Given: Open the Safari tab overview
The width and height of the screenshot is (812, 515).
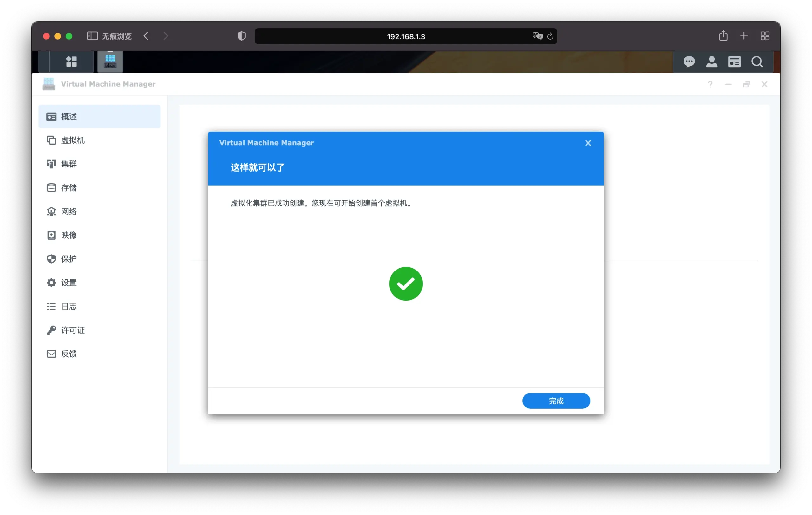Looking at the screenshot, I should 765,36.
